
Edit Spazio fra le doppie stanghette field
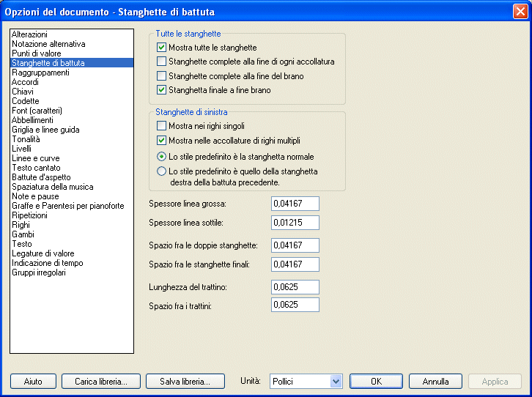pos(295,245)
